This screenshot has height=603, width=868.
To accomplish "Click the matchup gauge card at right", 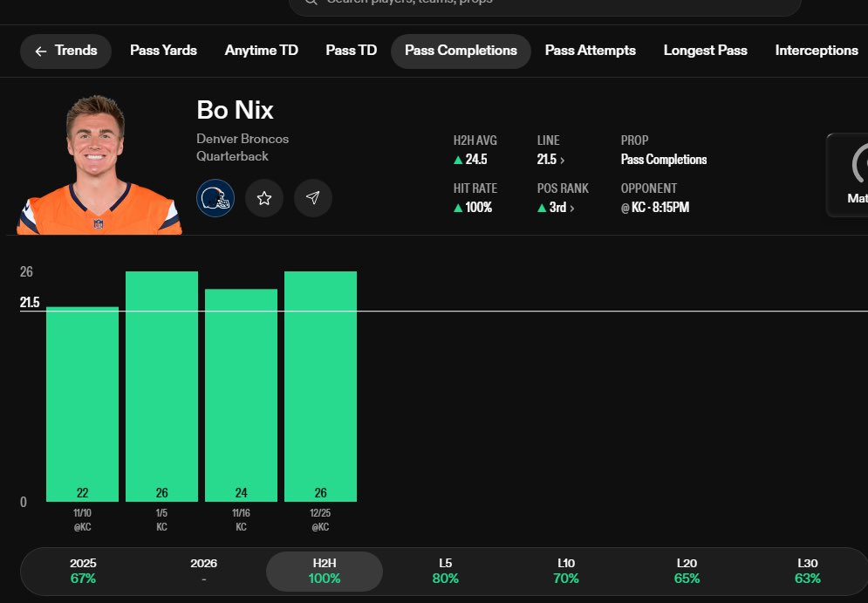I will pyautogui.click(x=848, y=175).
